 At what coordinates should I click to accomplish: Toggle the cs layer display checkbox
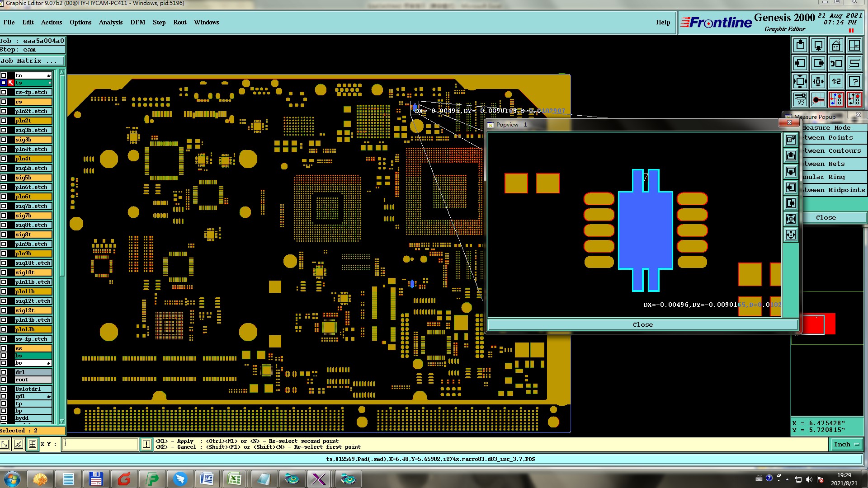coord(4,102)
